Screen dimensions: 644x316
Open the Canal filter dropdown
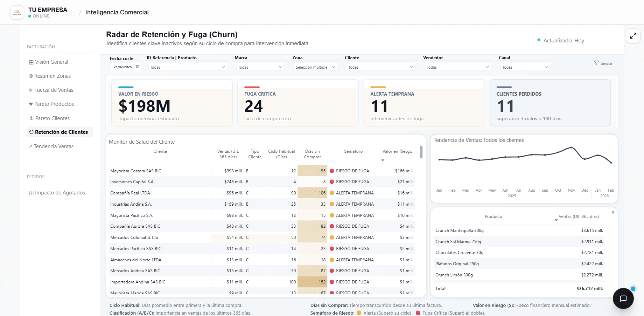click(525, 67)
